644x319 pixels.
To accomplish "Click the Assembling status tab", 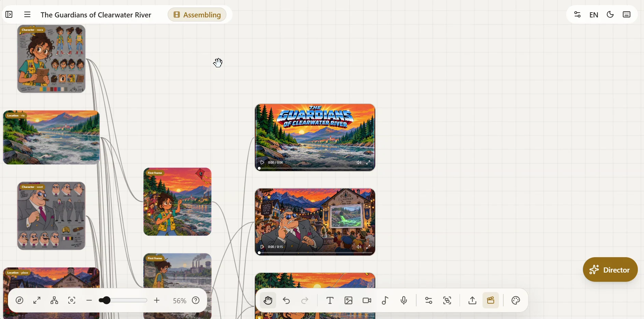I will [197, 15].
